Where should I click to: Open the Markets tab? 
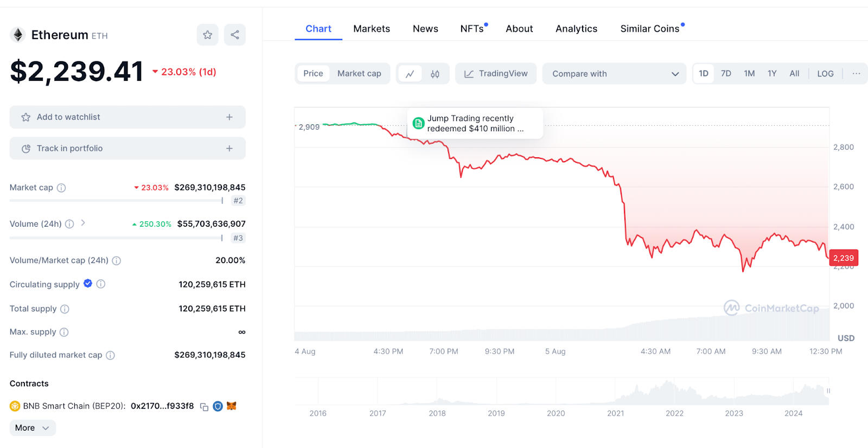[x=372, y=29]
